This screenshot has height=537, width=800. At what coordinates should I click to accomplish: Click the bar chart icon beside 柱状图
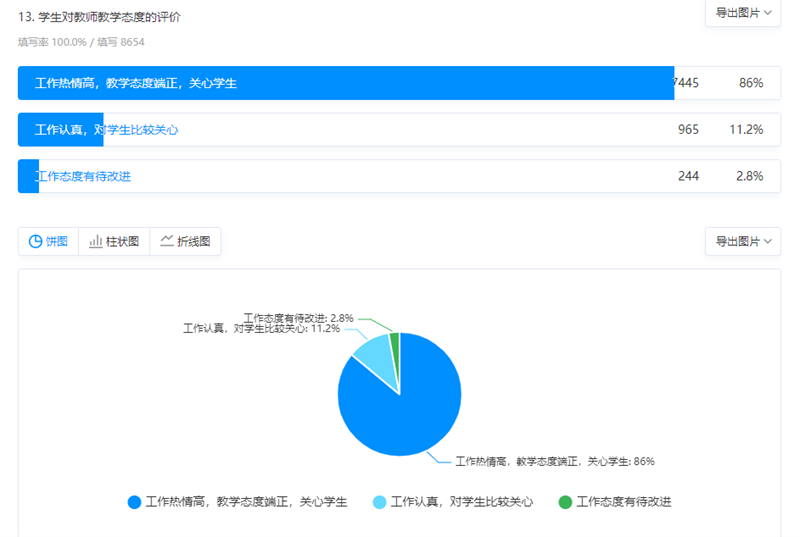(96, 241)
